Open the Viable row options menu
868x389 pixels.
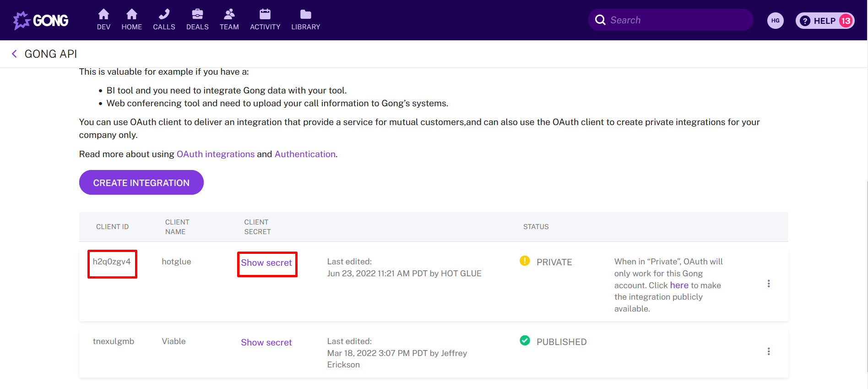pyautogui.click(x=769, y=351)
